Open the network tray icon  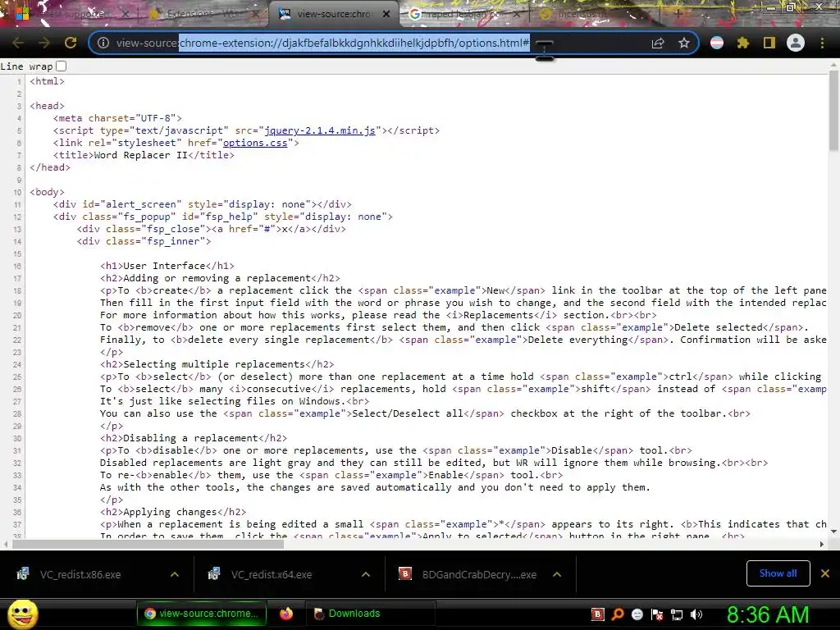click(x=677, y=614)
